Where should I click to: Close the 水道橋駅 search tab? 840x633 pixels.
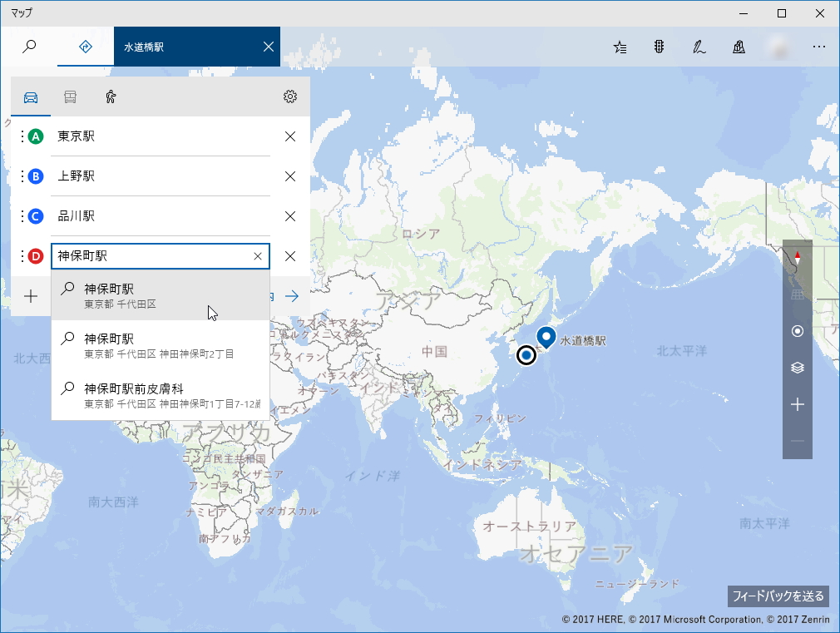pyautogui.click(x=268, y=47)
